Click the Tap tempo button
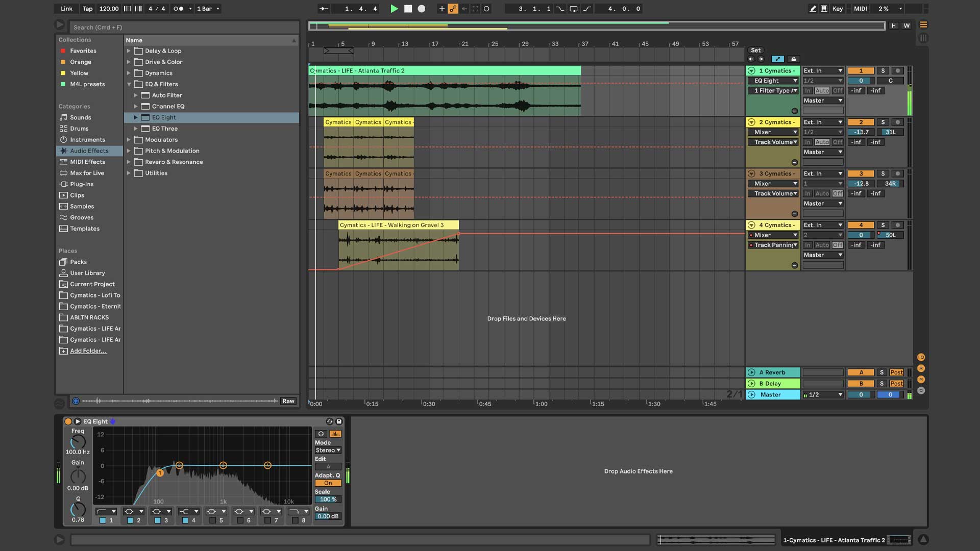 [x=88, y=9]
